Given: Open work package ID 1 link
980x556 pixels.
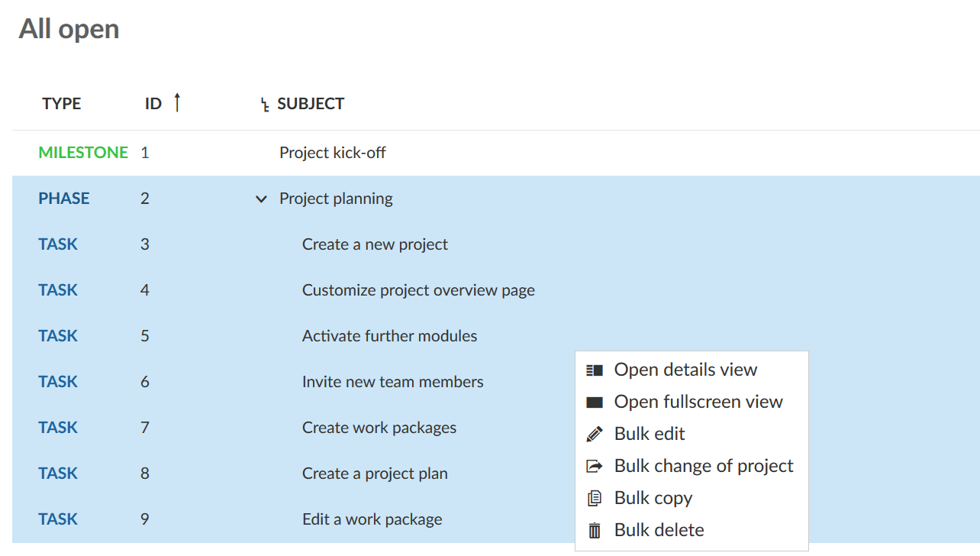Looking at the screenshot, I should tap(145, 153).
